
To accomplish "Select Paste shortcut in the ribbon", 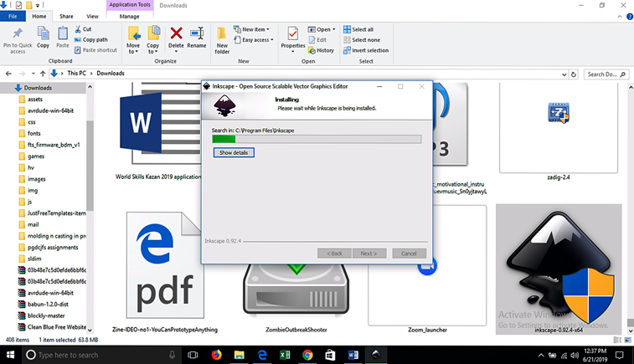I will (95, 50).
